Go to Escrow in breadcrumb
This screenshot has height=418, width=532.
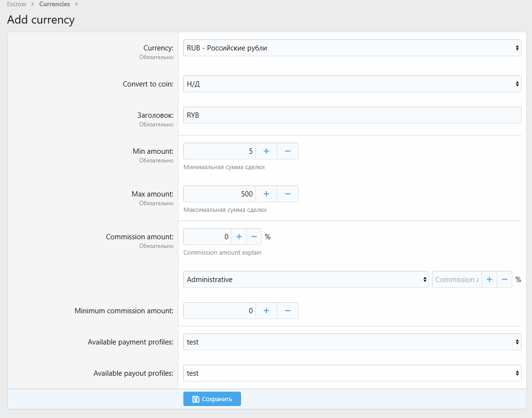pyautogui.click(x=16, y=4)
